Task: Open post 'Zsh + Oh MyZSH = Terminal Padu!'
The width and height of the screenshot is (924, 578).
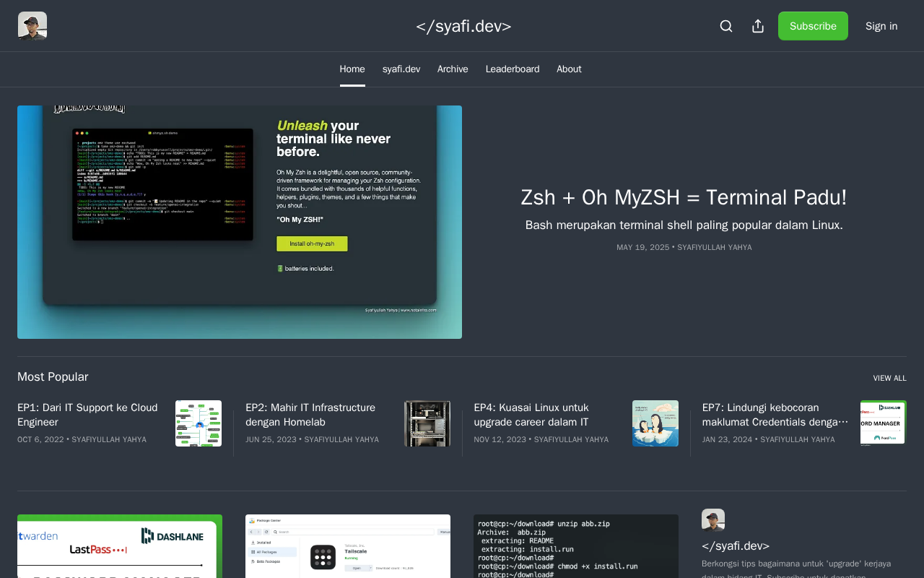Action: pyautogui.click(x=684, y=197)
